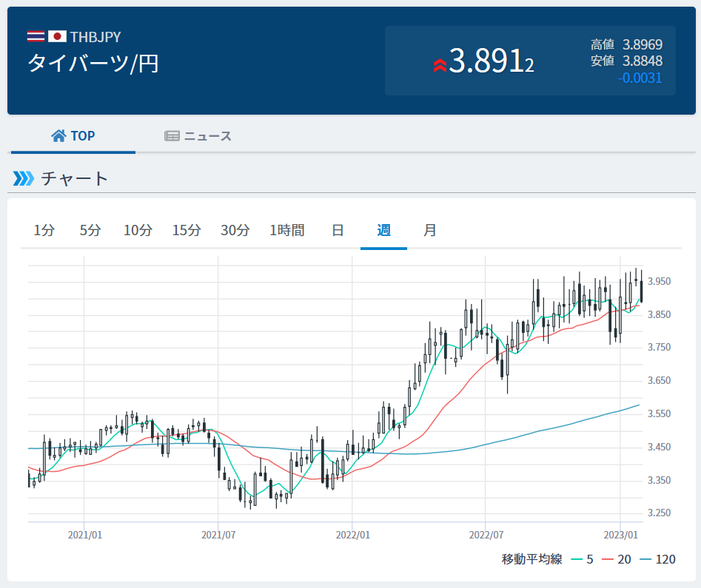Select the 30分 chart interval

235,230
